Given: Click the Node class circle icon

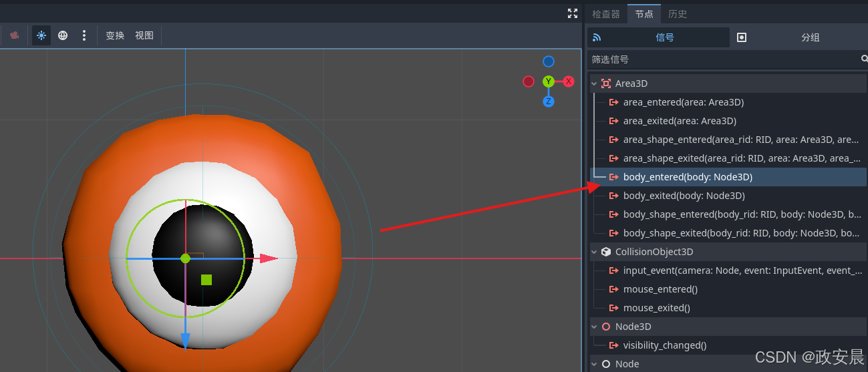Looking at the screenshot, I should tap(606, 364).
